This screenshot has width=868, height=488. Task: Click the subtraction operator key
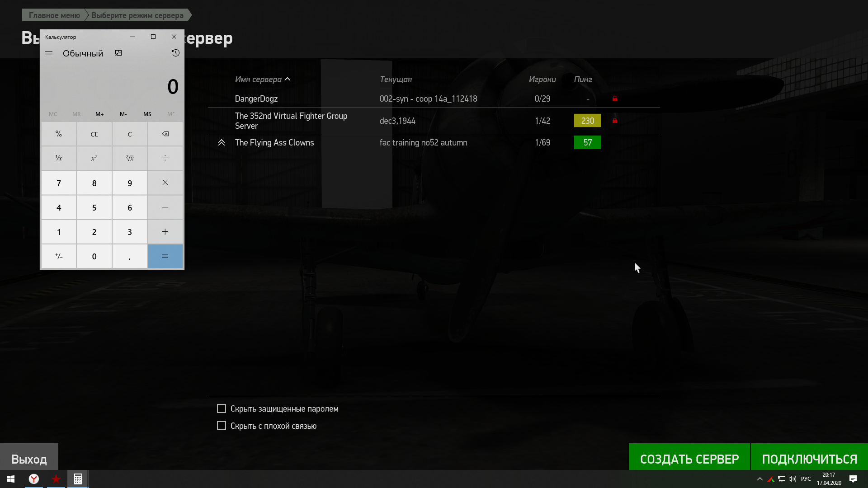click(165, 207)
